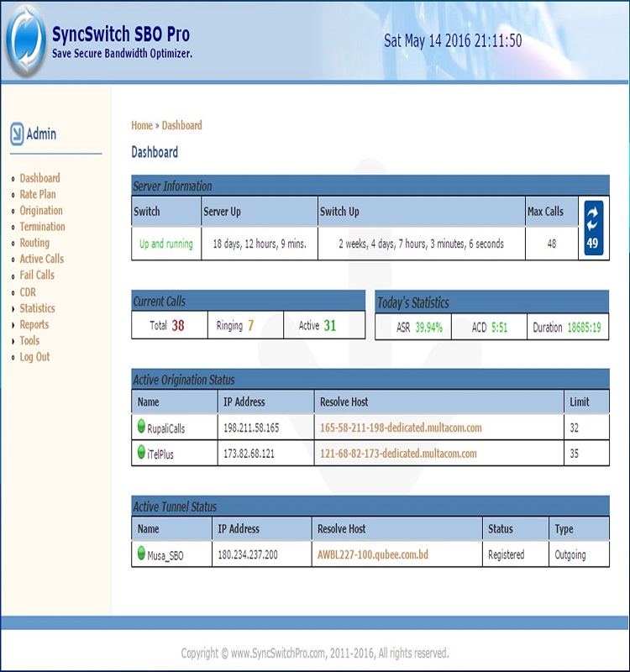
Task: Click green status dot beside Musa_SBO
Action: pyautogui.click(x=141, y=554)
